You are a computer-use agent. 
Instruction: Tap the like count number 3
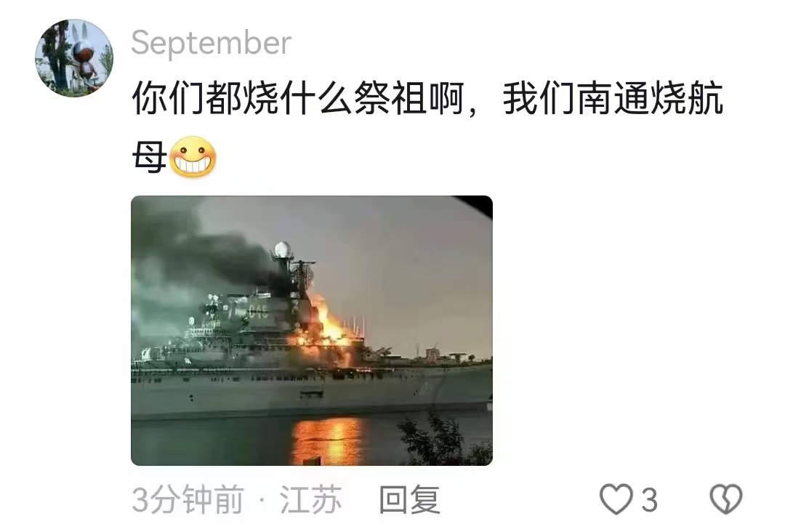coord(649,500)
